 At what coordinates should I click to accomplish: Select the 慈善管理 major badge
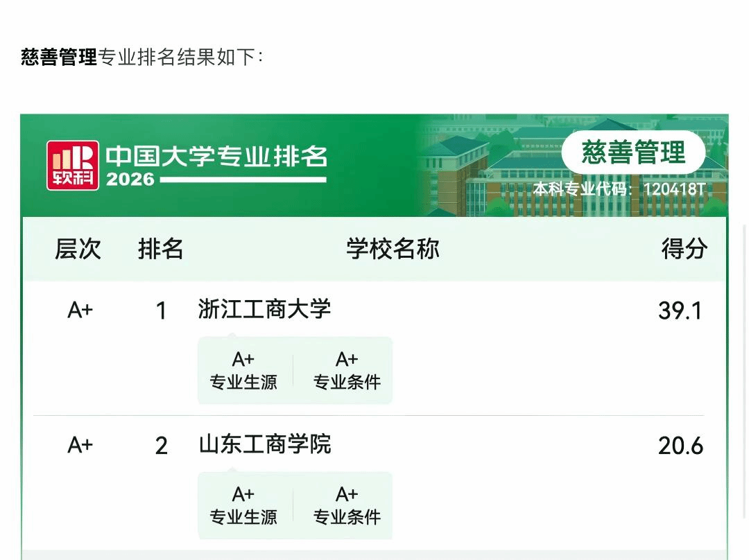[x=633, y=152]
